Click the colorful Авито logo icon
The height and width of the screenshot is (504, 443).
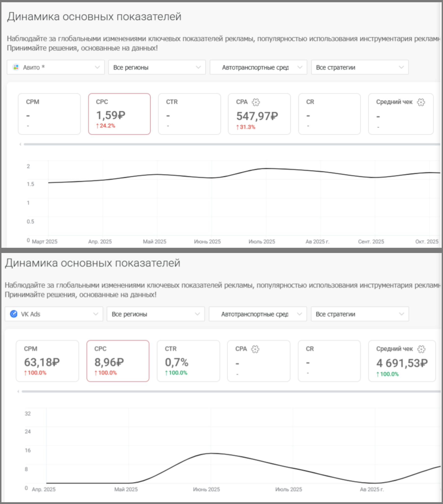tap(16, 67)
